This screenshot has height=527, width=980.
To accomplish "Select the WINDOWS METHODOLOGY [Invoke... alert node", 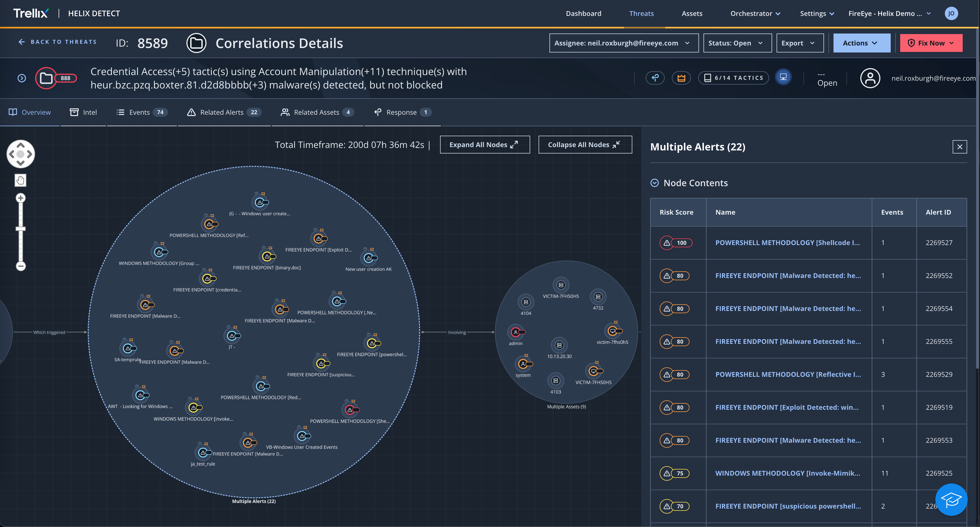I will (194, 408).
